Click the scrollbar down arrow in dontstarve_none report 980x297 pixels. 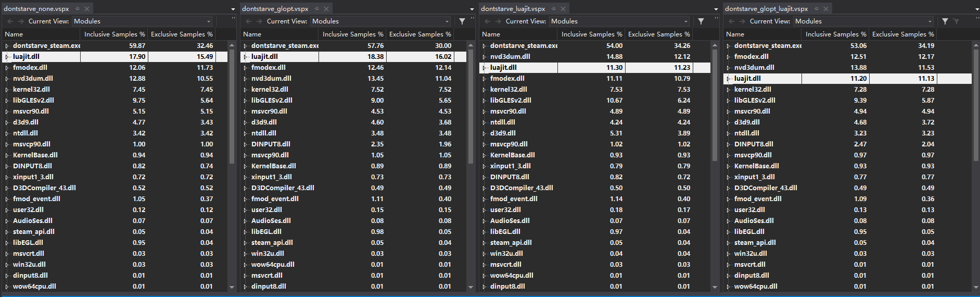tap(232, 287)
